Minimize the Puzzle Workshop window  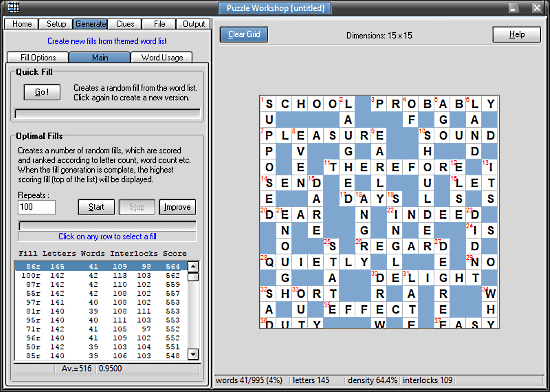click(514, 8)
